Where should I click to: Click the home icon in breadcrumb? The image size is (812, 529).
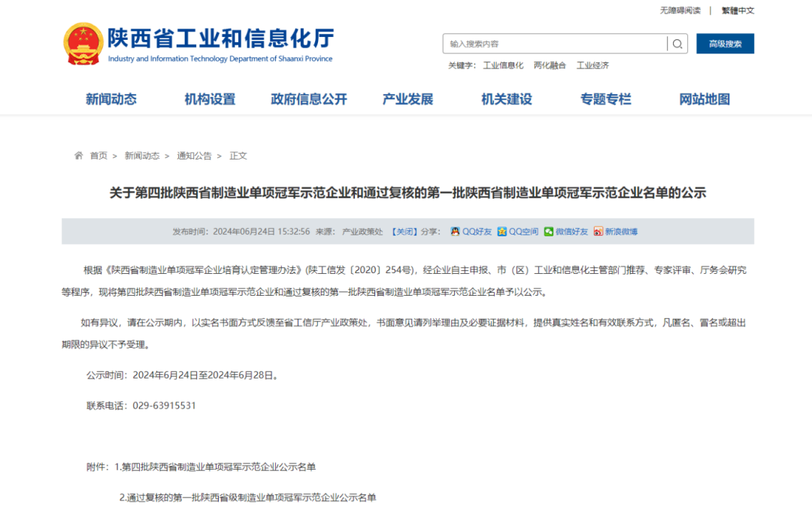(78, 156)
